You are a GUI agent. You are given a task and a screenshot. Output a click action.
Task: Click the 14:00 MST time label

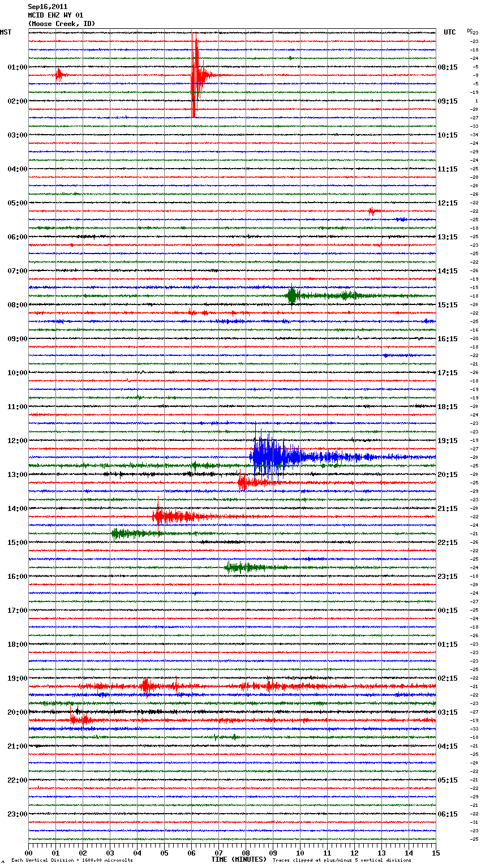point(17,508)
